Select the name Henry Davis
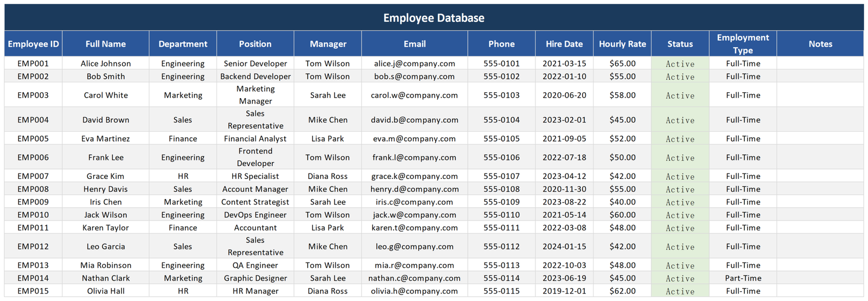Viewport: 868px width, 301px height. click(x=106, y=189)
